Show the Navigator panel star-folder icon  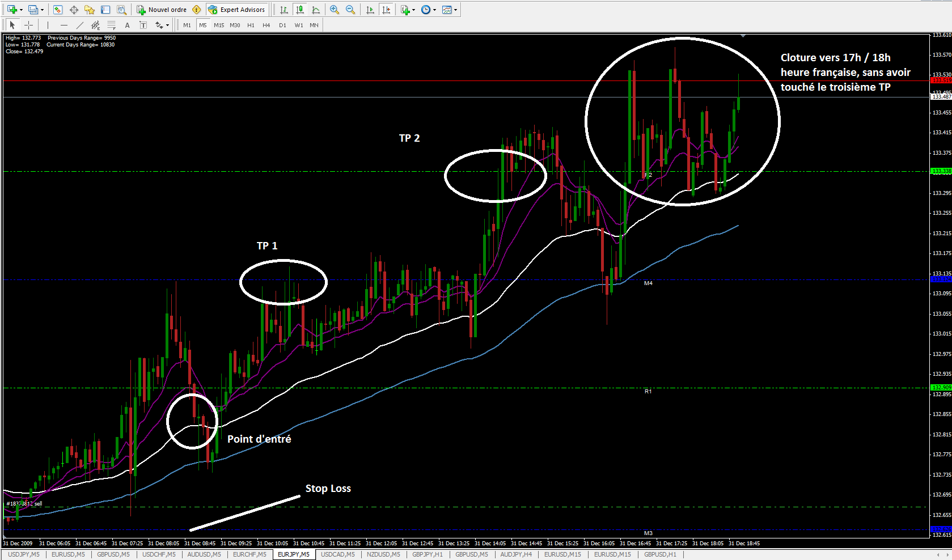tap(90, 10)
